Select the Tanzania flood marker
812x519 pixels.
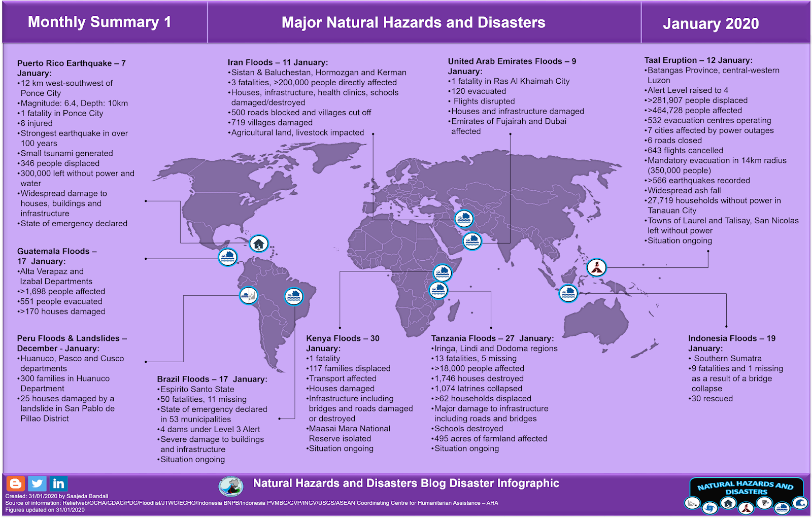click(438, 290)
